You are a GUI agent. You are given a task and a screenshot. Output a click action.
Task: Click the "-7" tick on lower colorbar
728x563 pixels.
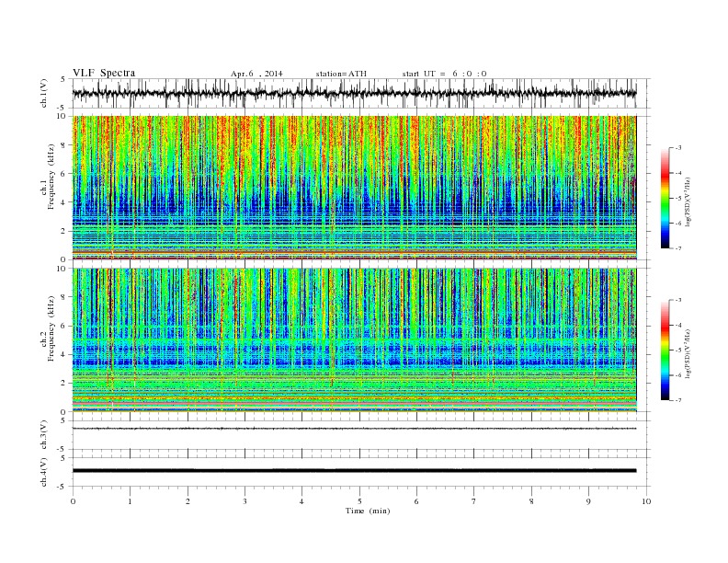point(677,400)
